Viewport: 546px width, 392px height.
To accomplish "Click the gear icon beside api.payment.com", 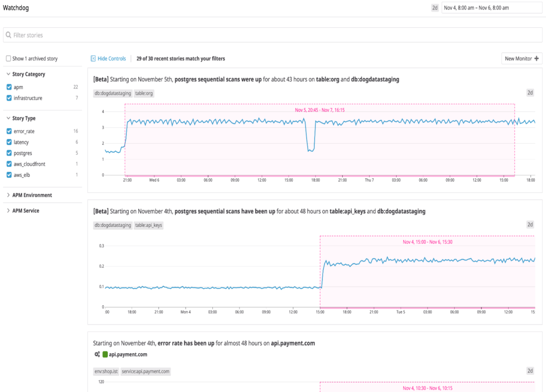I will coord(97,354).
